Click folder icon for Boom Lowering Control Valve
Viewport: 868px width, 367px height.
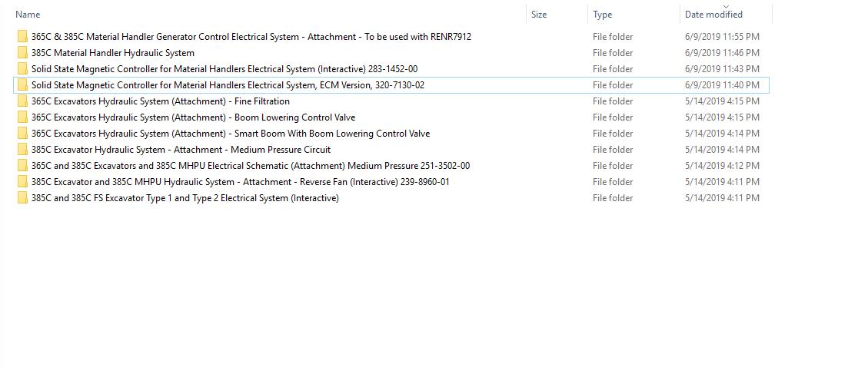coord(23,117)
